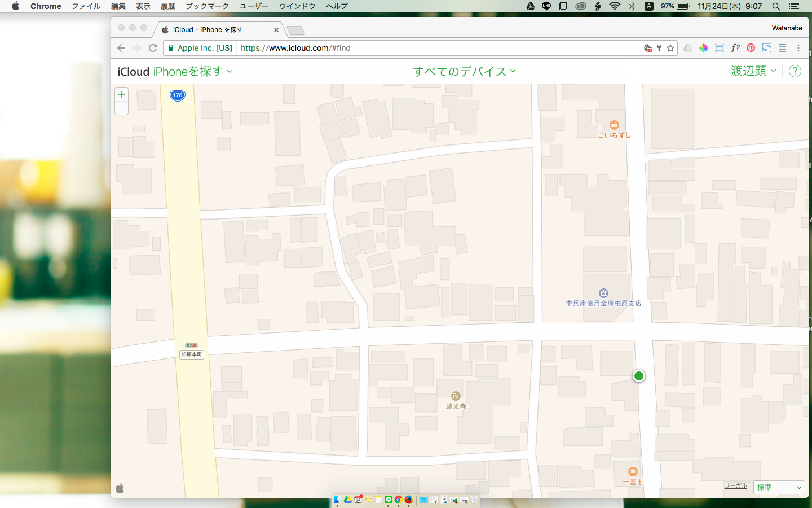The height and width of the screenshot is (508, 812).
Task: Expand the iPhoneを探す app switcher
Action: (x=193, y=71)
